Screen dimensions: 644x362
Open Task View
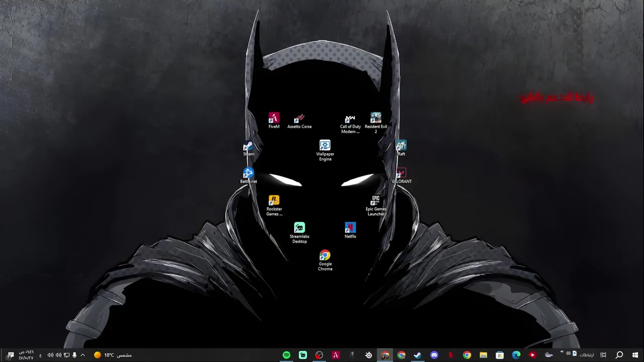(x=603, y=355)
